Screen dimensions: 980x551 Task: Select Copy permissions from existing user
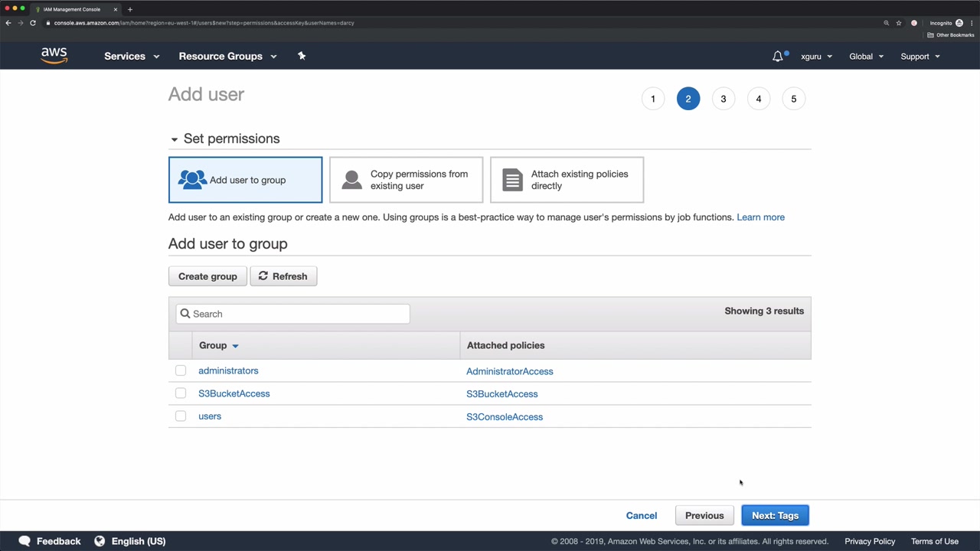(406, 180)
